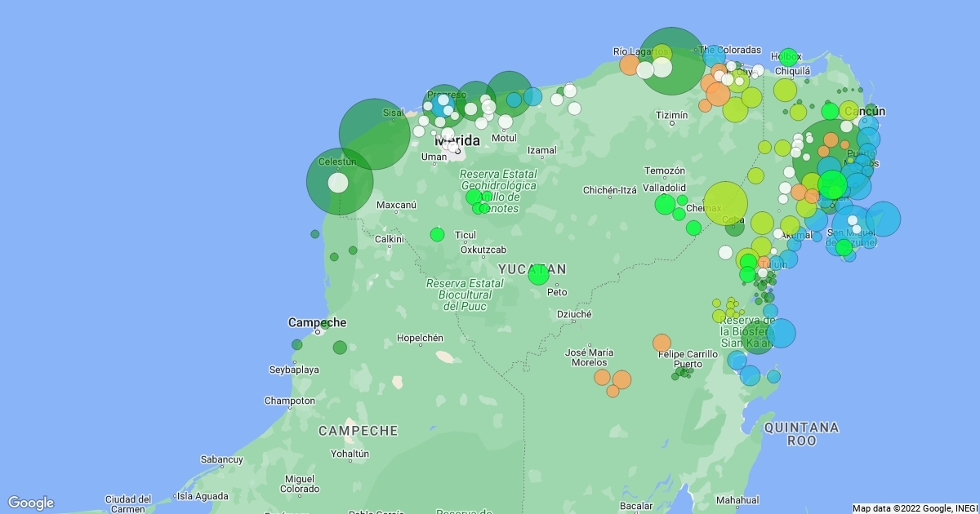
Task: Select the bright green marker on Holbox
Action: point(788,57)
